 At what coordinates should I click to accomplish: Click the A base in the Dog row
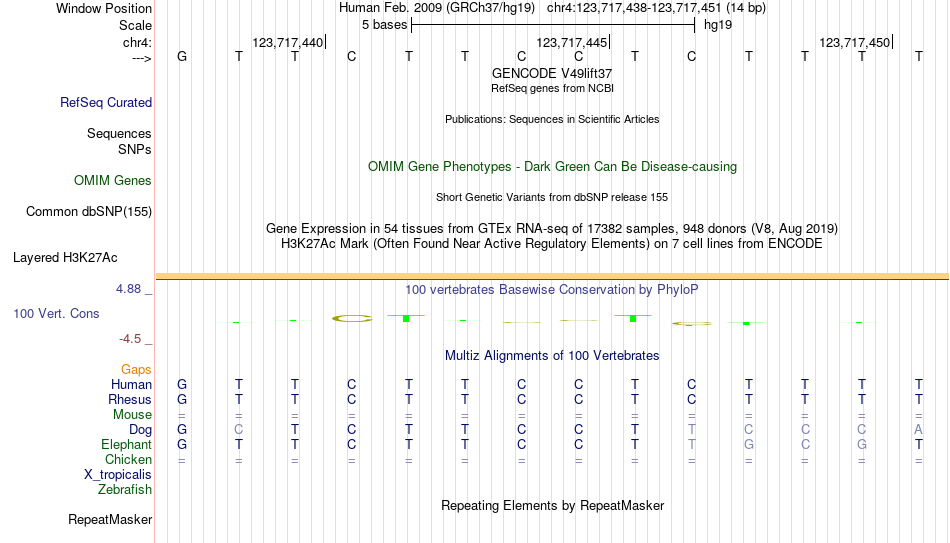coord(918,430)
